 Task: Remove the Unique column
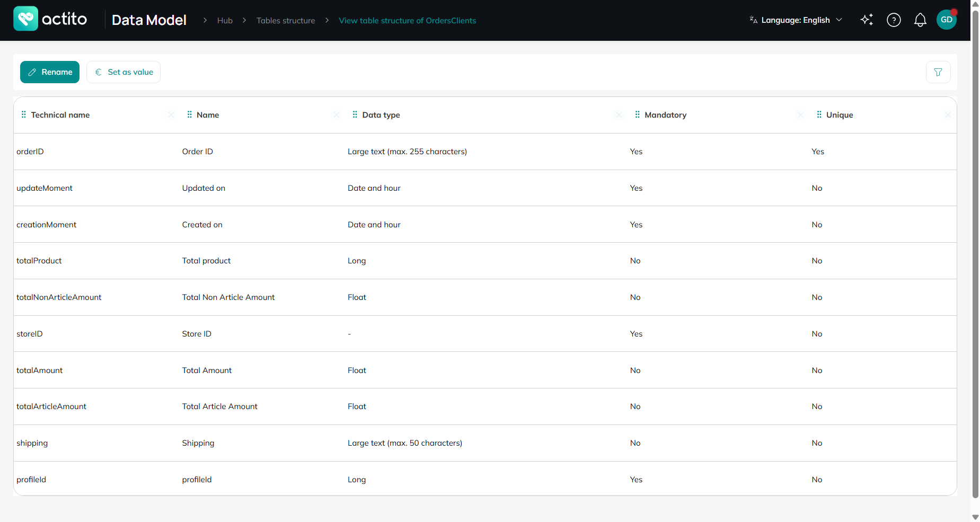pyautogui.click(x=948, y=115)
